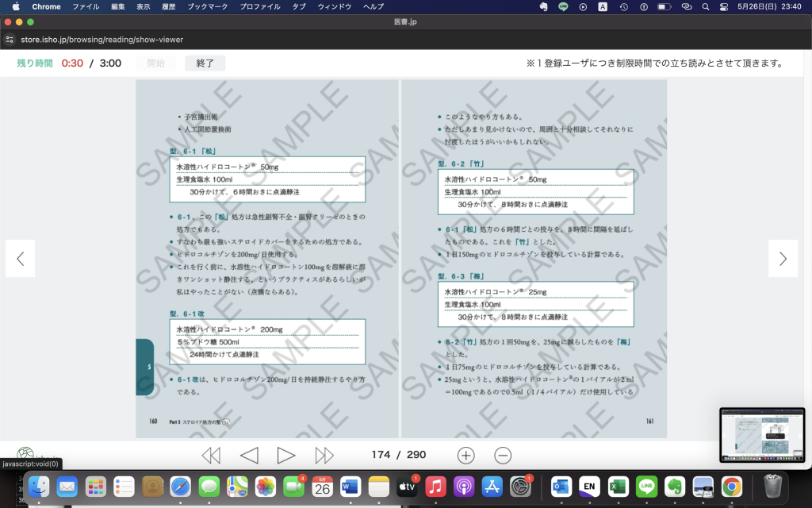Zoom out with the minus circle icon

click(x=503, y=455)
